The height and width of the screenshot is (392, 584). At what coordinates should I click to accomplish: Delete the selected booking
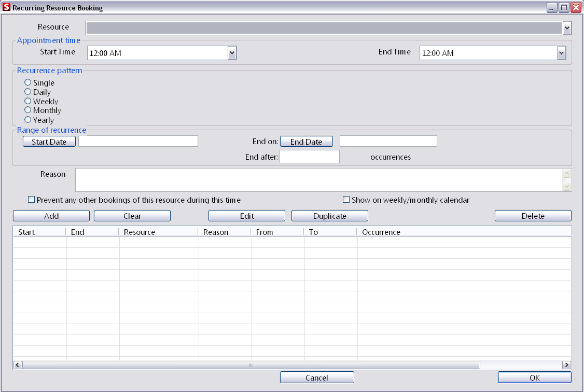pos(533,216)
